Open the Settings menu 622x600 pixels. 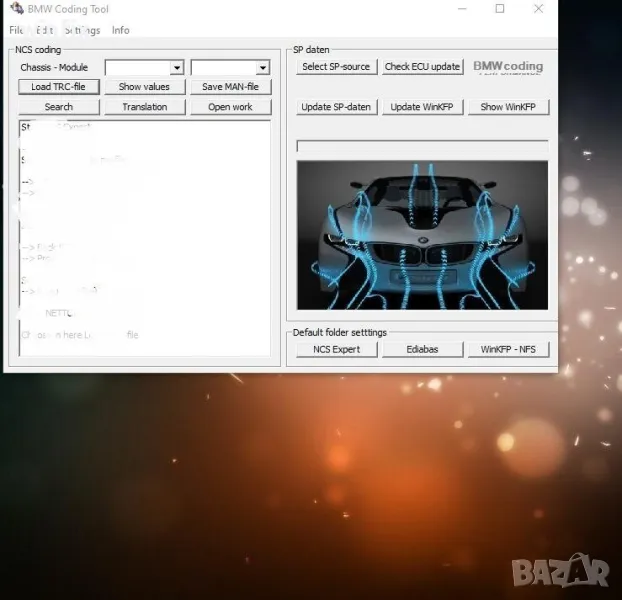(x=83, y=30)
